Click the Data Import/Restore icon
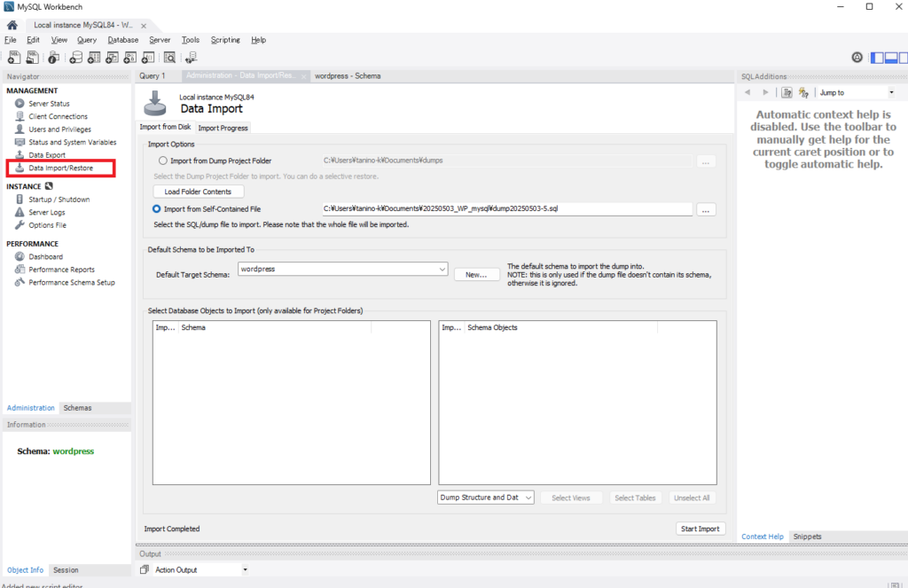Viewport: 908px width, 588px height. (20, 168)
